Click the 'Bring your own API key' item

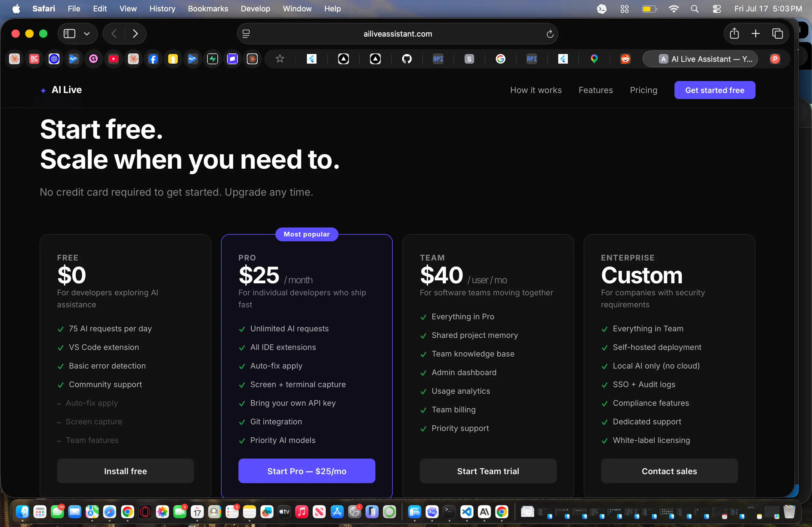coord(293,403)
